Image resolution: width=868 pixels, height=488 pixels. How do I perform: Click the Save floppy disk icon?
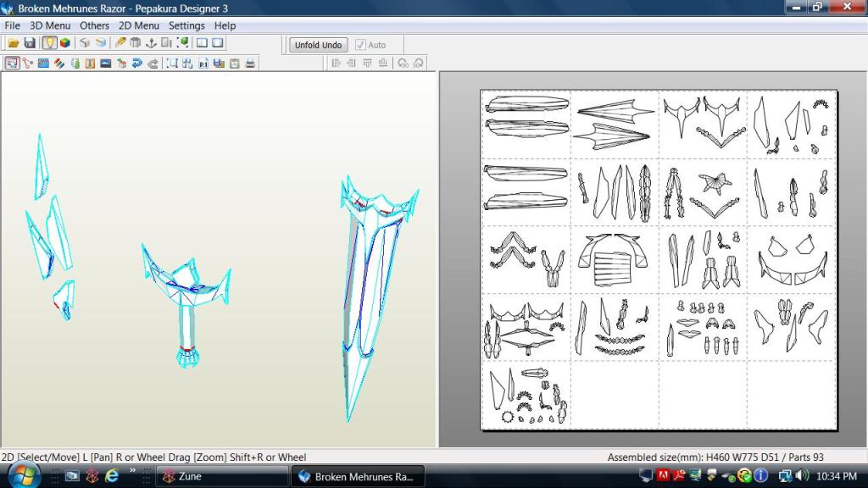(30, 42)
